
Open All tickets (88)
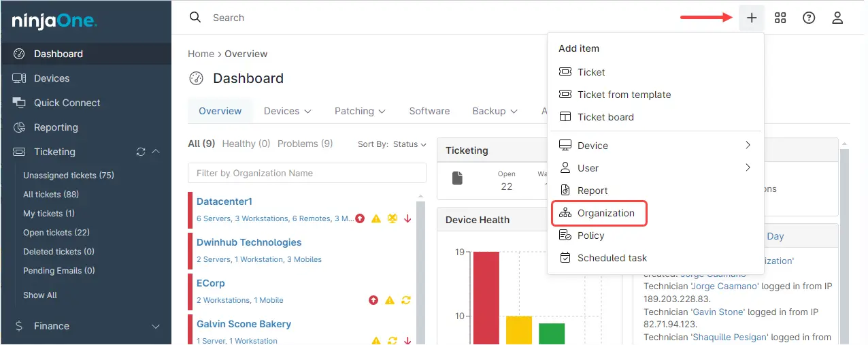(x=51, y=194)
